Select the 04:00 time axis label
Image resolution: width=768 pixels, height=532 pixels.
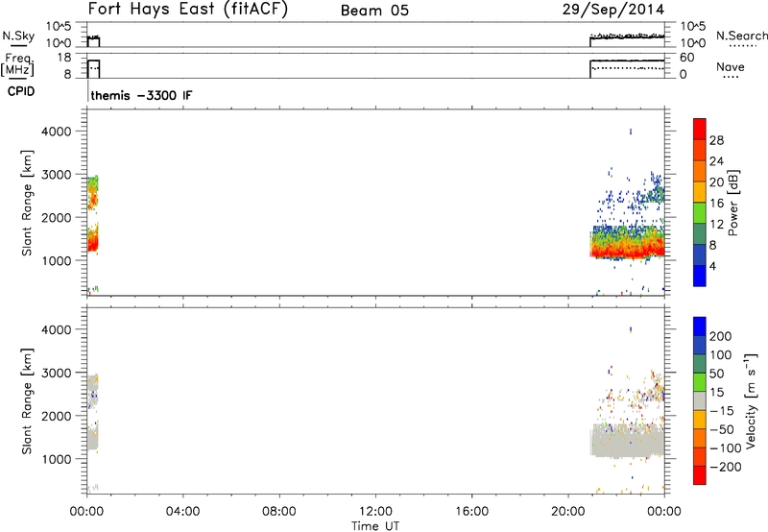tap(182, 511)
